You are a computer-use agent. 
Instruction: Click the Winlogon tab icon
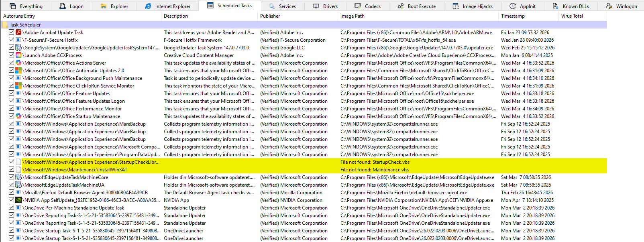pos(609,6)
